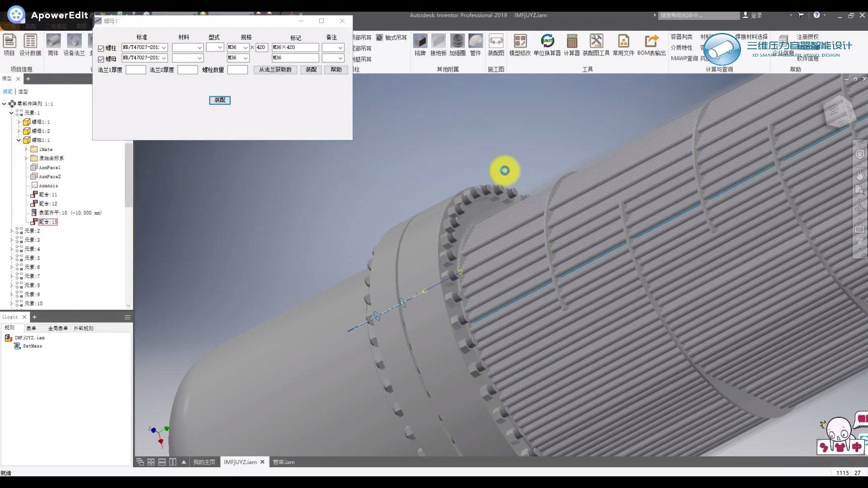
Task: Select the 接地板 grounding plate tool
Action: 438,45
